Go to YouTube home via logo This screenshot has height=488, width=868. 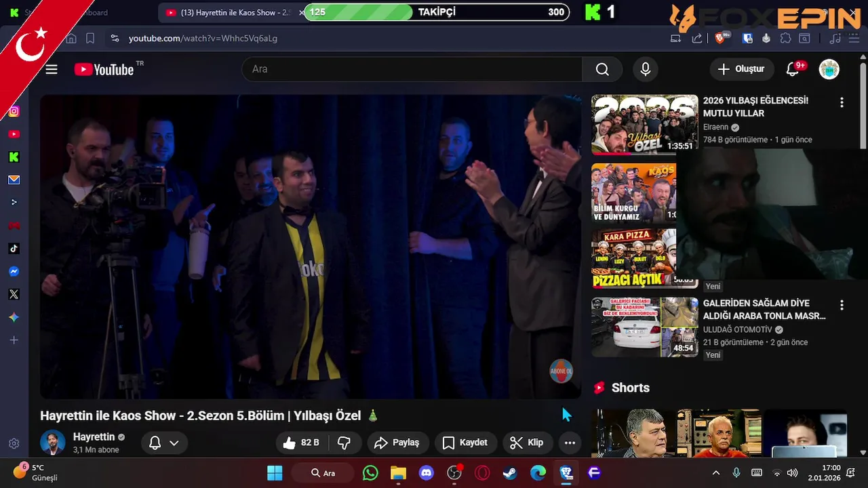pos(104,69)
